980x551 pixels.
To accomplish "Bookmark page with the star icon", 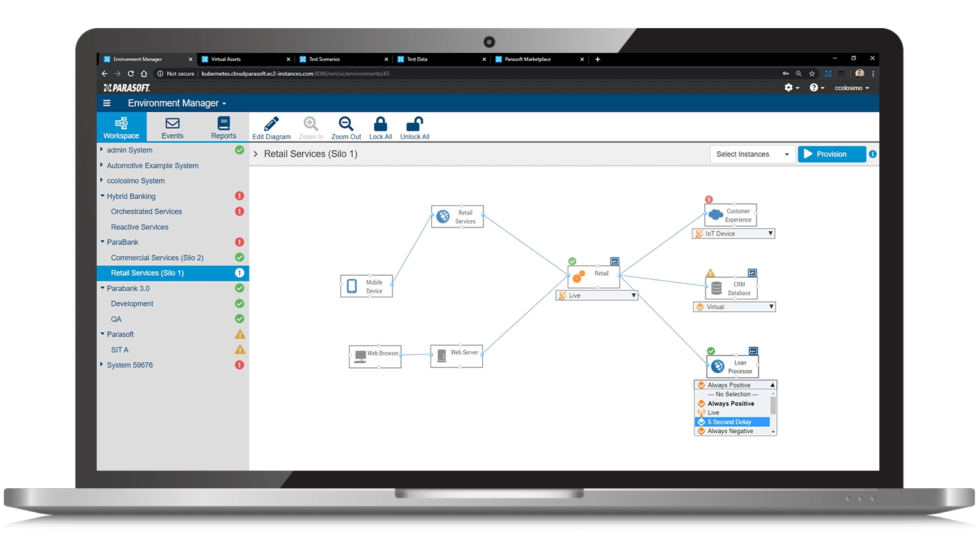I will (812, 74).
